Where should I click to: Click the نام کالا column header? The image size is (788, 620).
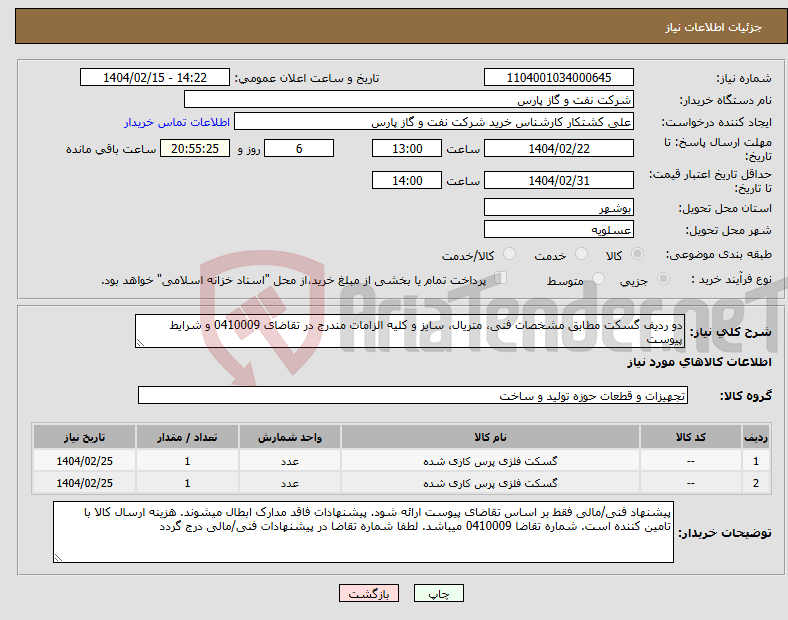[490, 437]
